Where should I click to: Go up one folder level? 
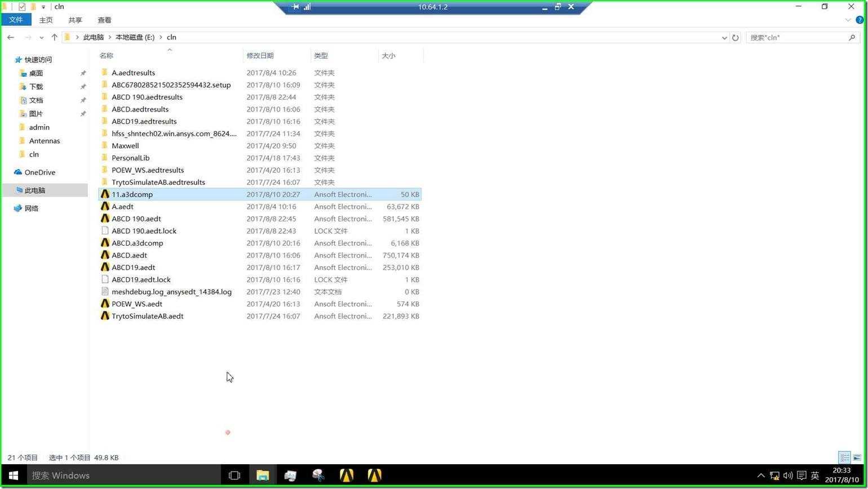pos(54,37)
